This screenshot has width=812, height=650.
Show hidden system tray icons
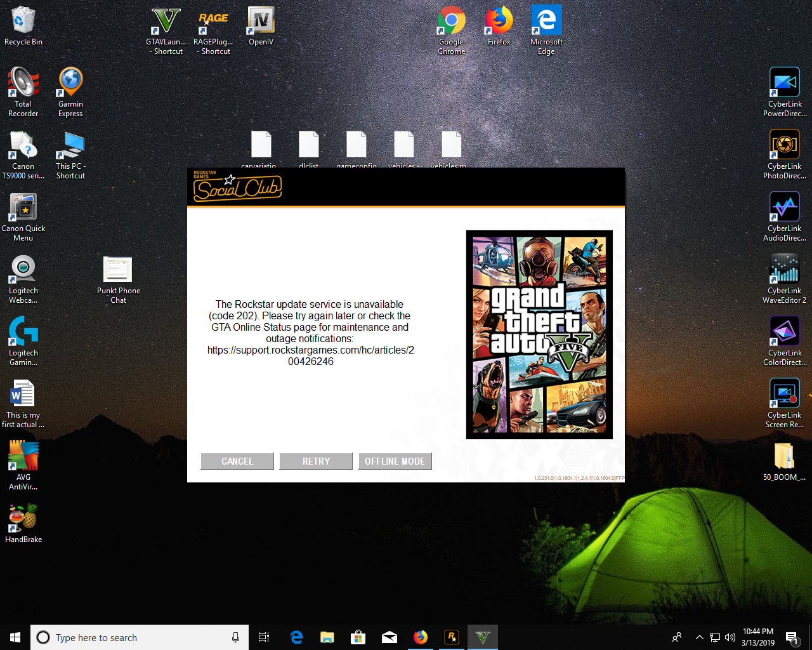tap(699, 637)
